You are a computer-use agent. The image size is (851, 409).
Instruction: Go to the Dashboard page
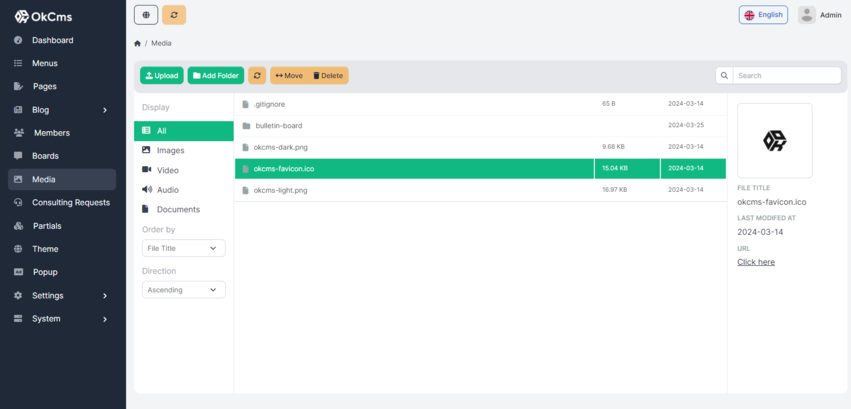pyautogui.click(x=52, y=40)
